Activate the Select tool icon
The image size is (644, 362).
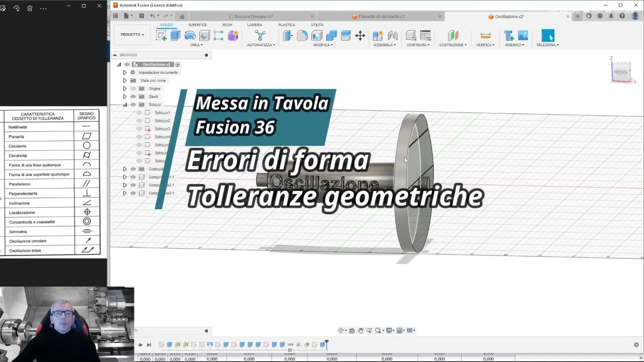548,35
